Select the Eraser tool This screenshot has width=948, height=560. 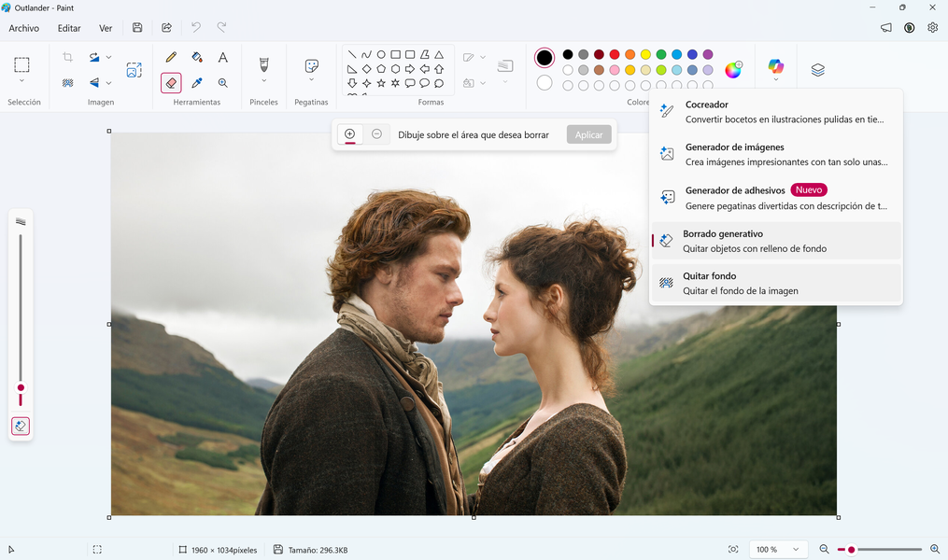point(171,83)
